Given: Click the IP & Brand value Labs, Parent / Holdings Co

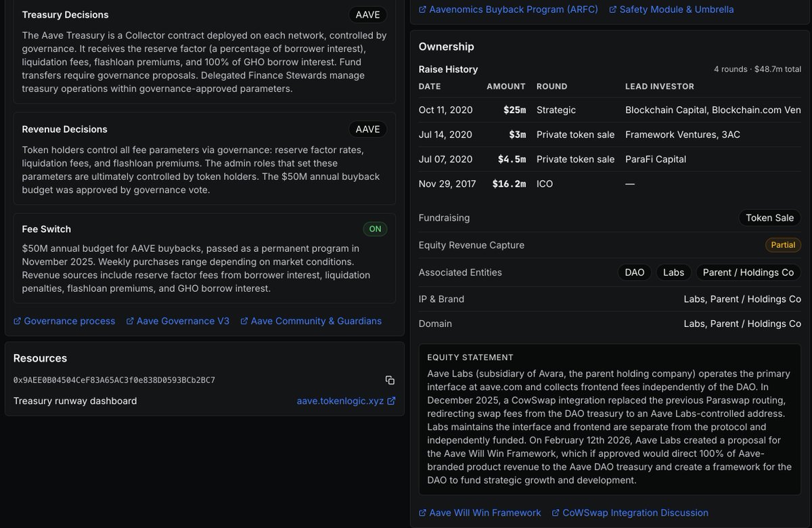Looking at the screenshot, I should click(x=742, y=299).
